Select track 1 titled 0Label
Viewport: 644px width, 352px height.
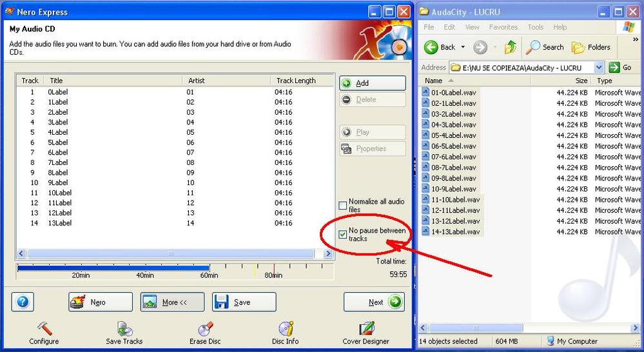175,92
